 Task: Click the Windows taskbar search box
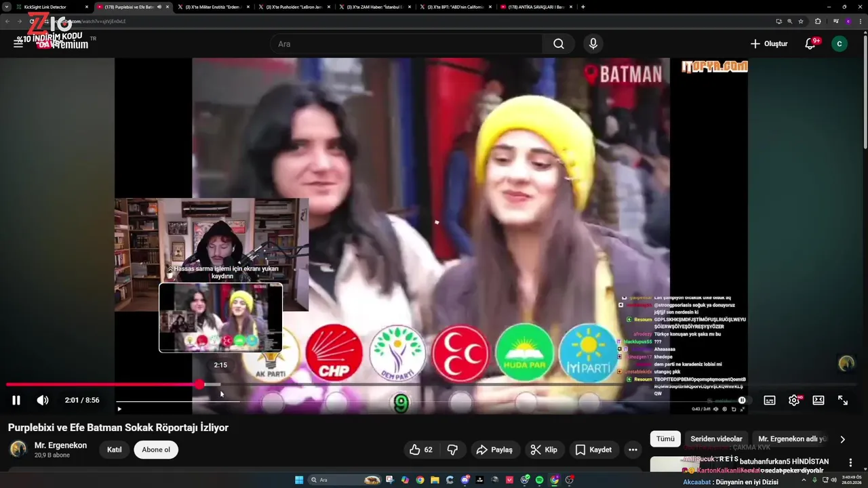tap(344, 480)
